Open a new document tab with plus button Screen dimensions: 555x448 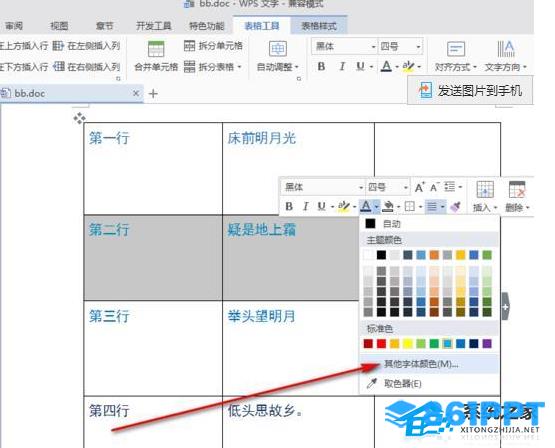pos(153,94)
